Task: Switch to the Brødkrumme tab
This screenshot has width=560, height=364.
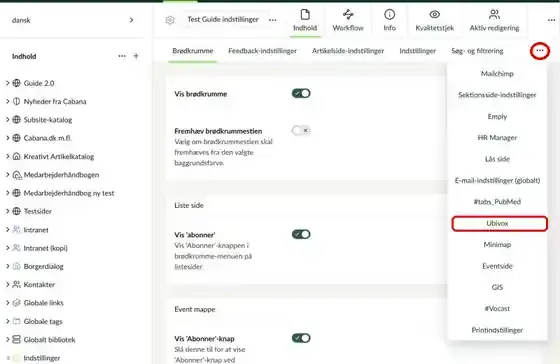Action: point(192,51)
